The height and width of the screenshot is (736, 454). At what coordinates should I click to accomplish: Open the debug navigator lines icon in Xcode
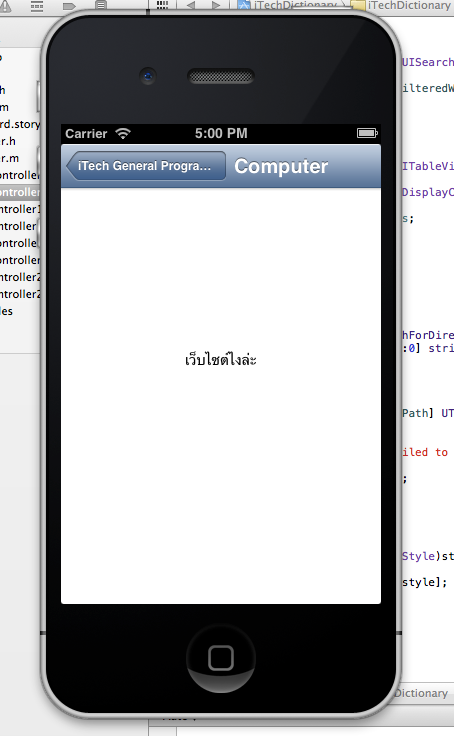(x=37, y=6)
